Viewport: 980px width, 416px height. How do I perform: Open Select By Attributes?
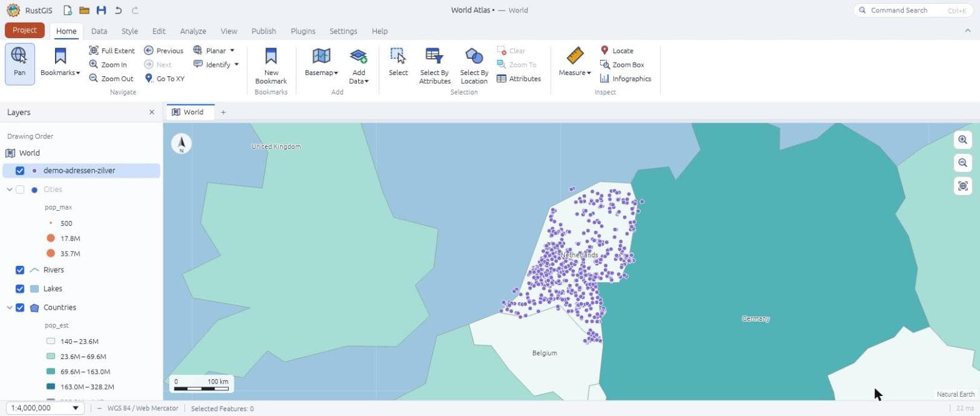pos(435,65)
